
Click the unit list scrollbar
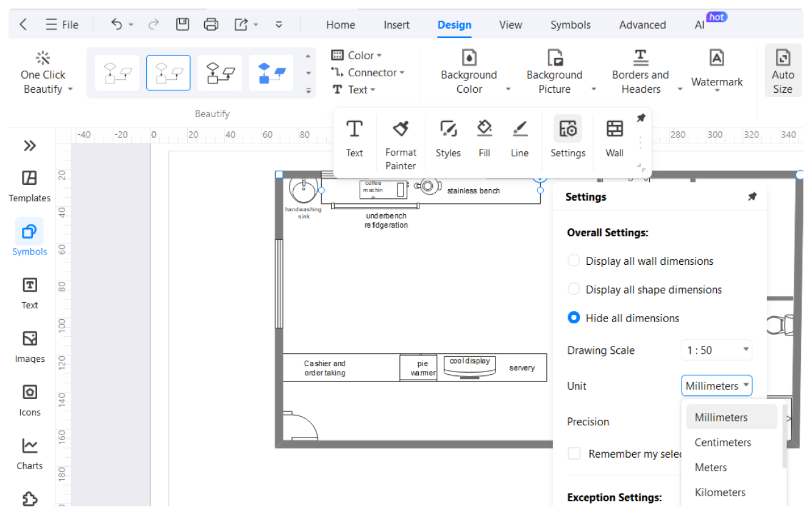785,436
